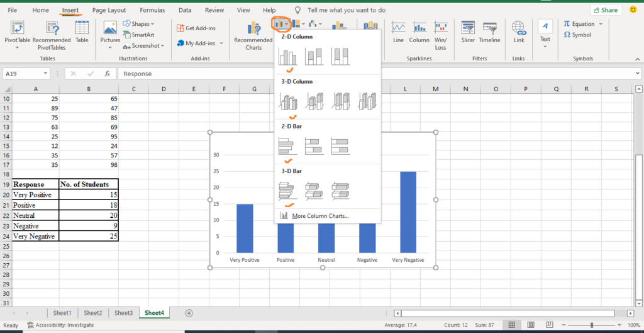Screen dimensions: 644x333
Task: Open the Shapes gallery
Action: (x=138, y=24)
